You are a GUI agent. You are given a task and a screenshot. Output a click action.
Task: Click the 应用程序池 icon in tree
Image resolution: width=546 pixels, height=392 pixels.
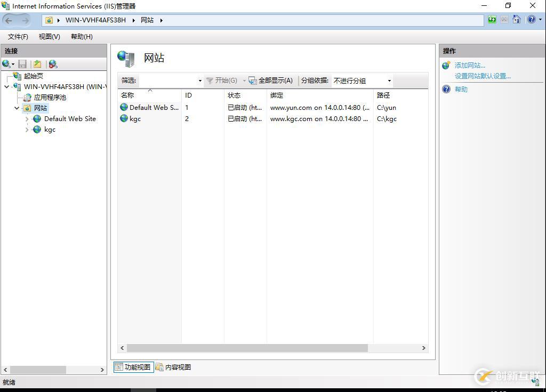[x=28, y=98]
